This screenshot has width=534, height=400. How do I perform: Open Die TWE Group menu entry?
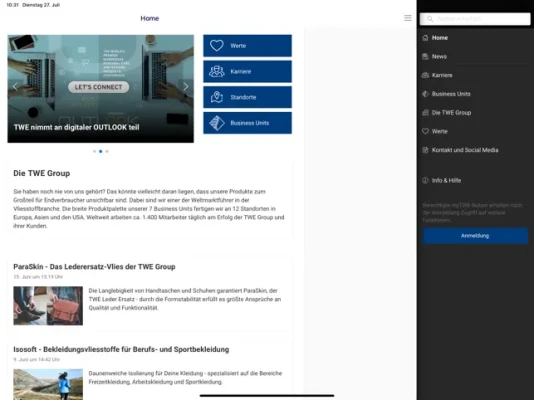452,113
